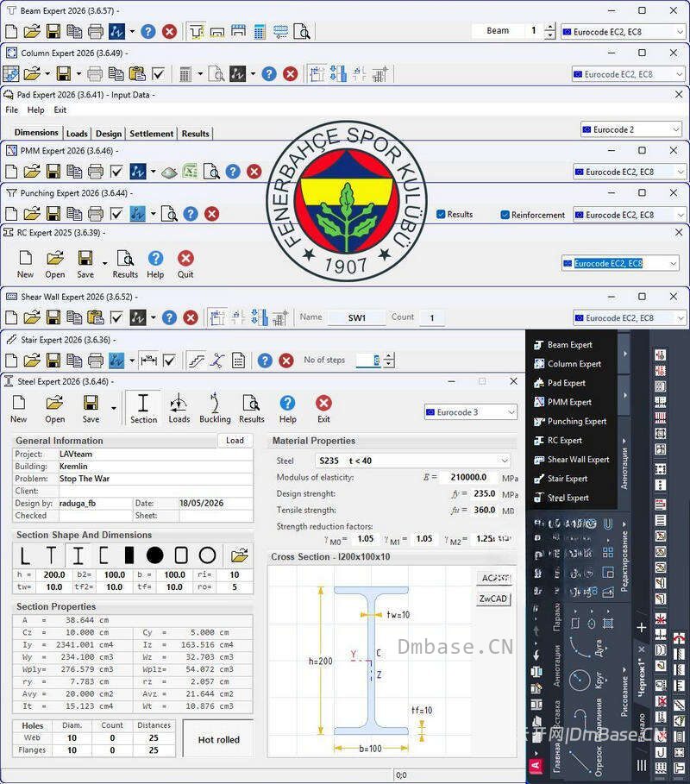690x784 pixels.
Task: Open Eurocode dropdown in Beam Expert
Action: point(624,32)
